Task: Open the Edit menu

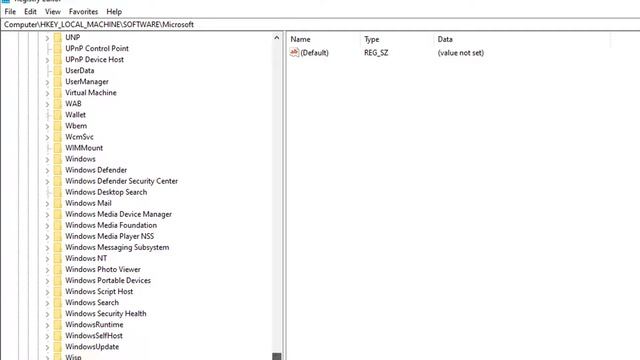Action: pos(30,12)
